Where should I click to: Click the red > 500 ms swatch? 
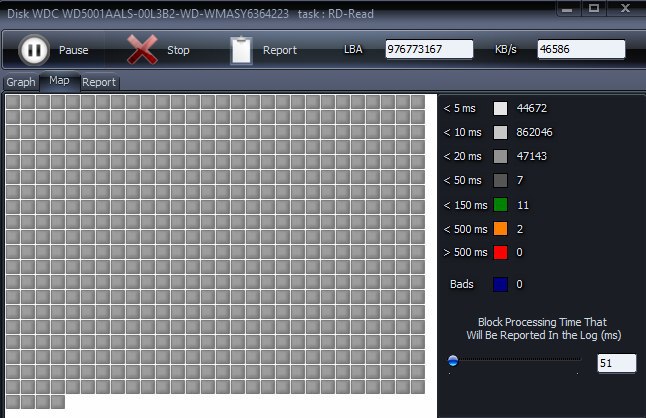(x=500, y=252)
